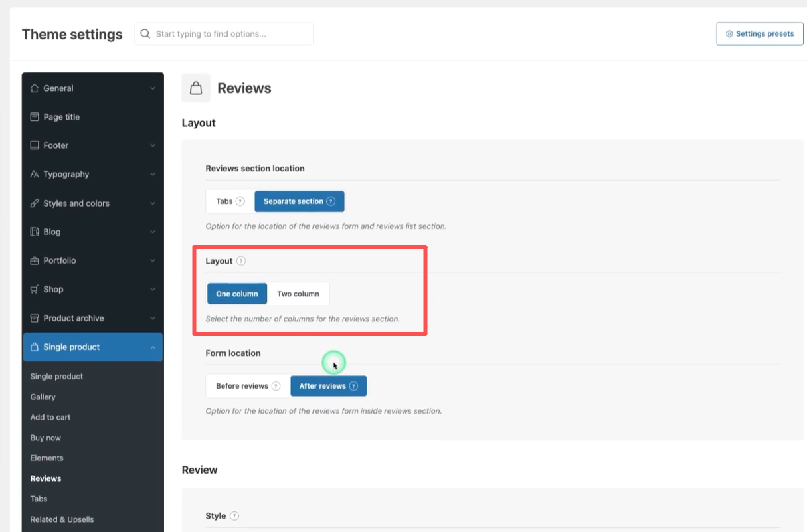The image size is (807, 532).
Task: Click the General home icon in sidebar
Action: point(35,88)
